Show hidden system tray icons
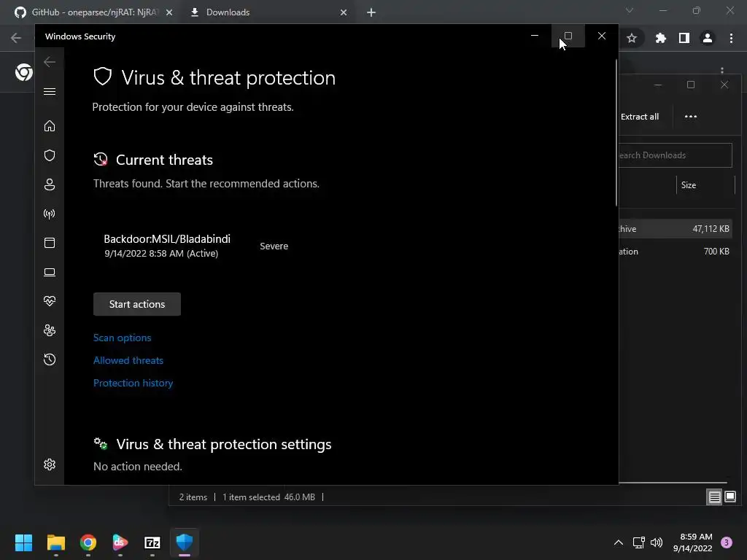The image size is (747, 560). click(x=619, y=542)
